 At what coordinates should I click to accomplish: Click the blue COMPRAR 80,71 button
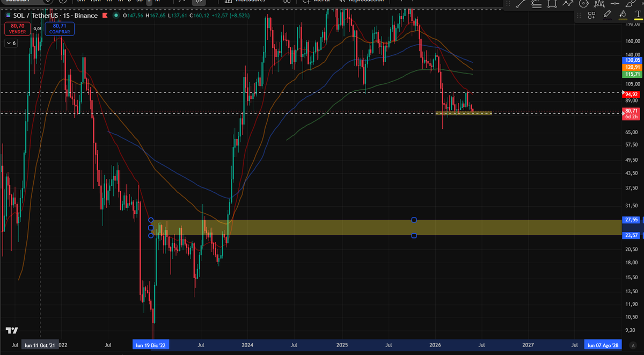click(x=60, y=28)
